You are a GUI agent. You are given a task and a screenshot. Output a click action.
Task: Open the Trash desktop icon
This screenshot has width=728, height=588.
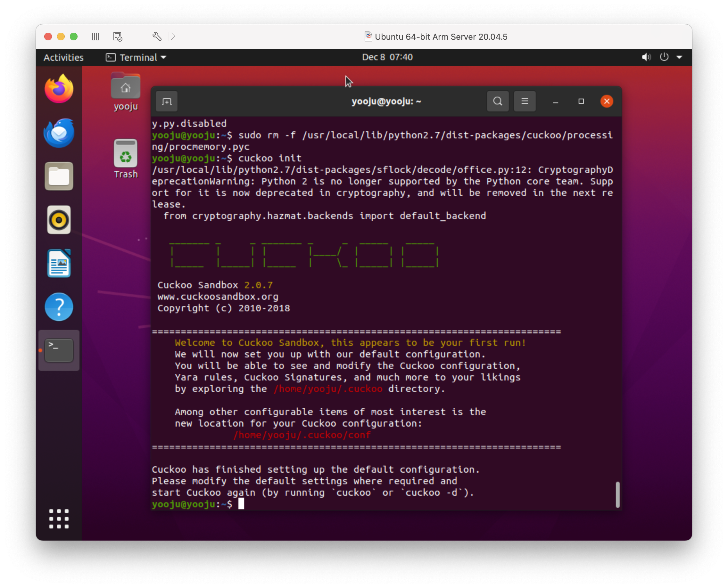(126, 159)
